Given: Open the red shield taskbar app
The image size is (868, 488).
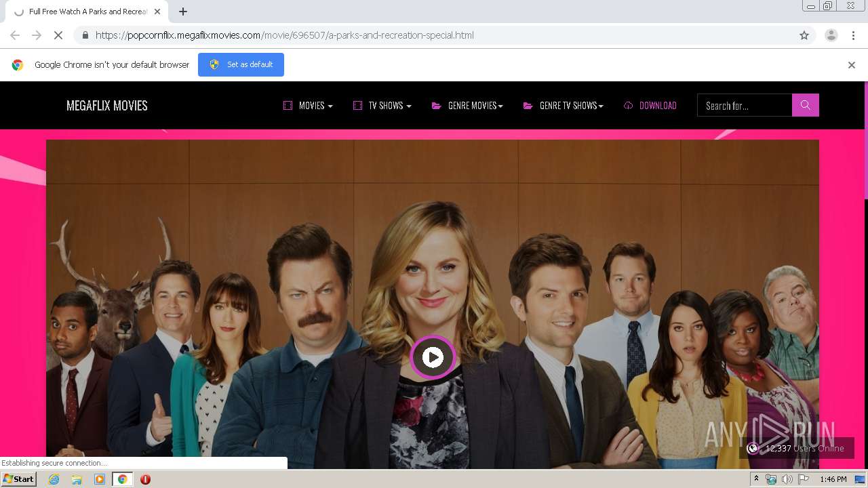Looking at the screenshot, I should [145, 479].
